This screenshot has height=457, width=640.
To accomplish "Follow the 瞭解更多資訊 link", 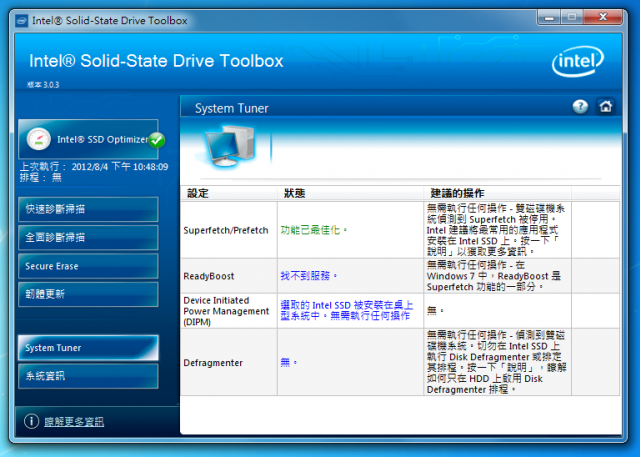I will (74, 422).
